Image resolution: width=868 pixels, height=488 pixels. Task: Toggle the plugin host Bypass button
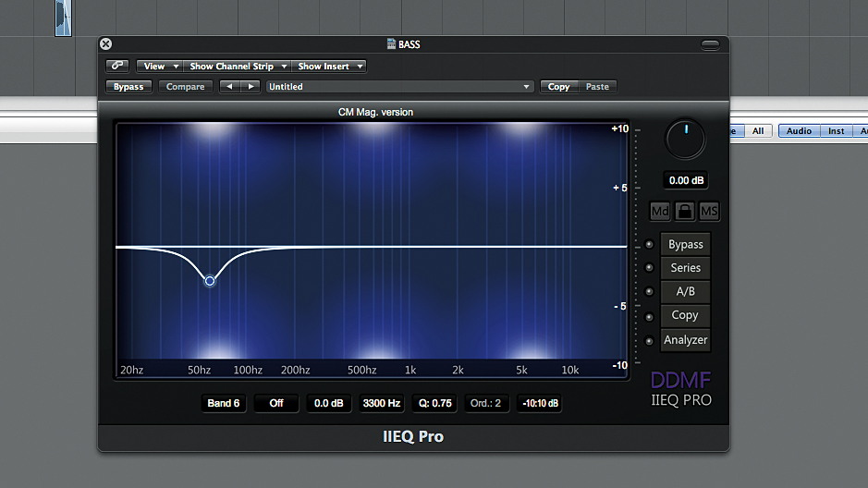[x=128, y=86]
